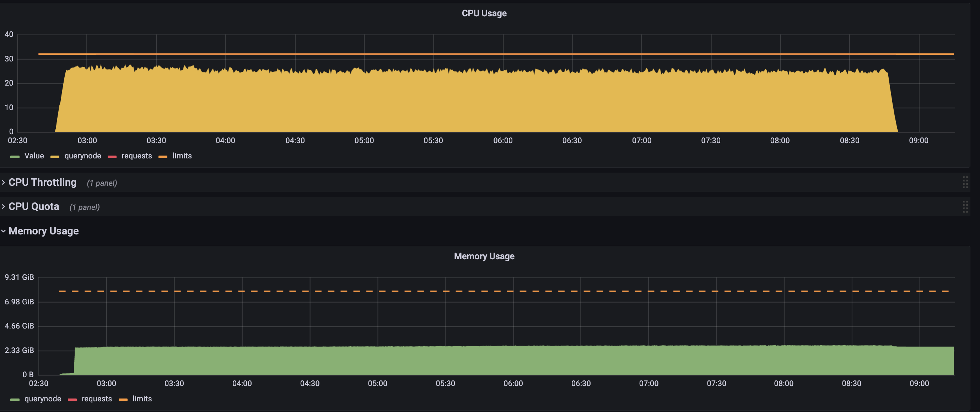Open the CPU Usage panel menu
Image resolution: width=980 pixels, height=412 pixels.
[x=484, y=12]
